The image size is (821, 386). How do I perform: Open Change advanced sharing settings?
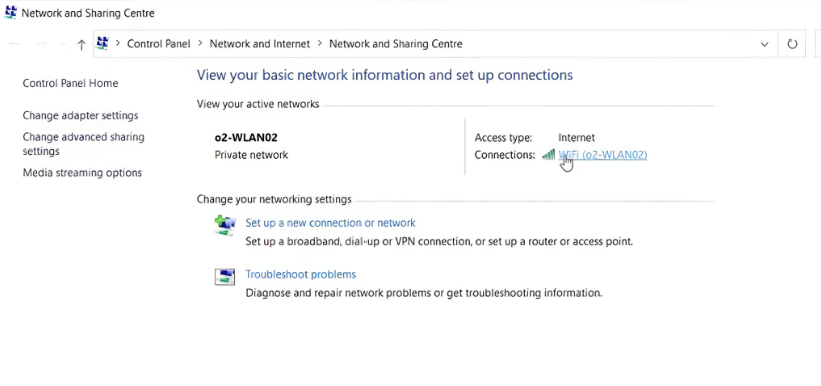tap(83, 144)
